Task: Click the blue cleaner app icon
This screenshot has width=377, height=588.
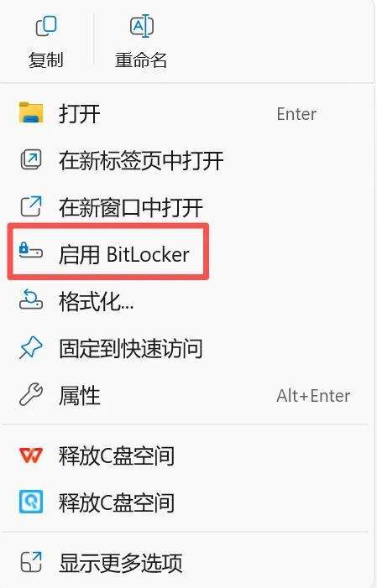Action: [x=31, y=502]
